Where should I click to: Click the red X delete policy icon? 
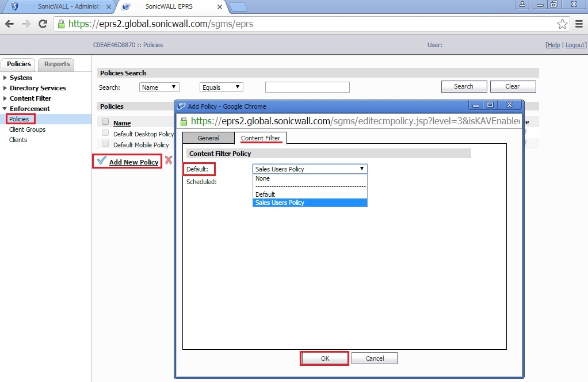169,161
